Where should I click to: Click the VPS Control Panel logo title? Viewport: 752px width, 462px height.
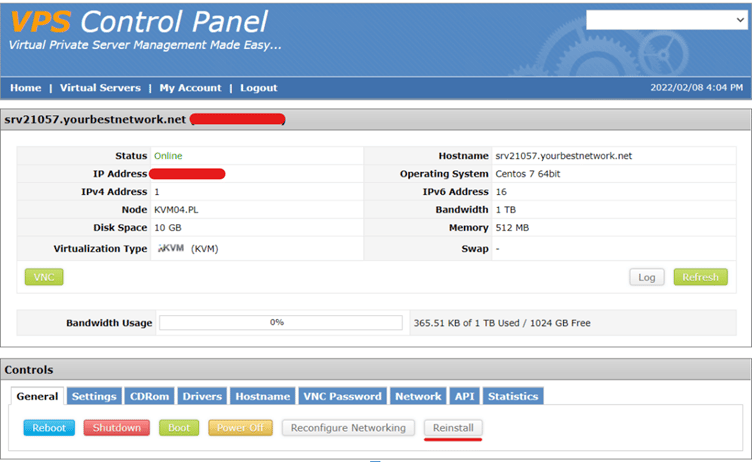tap(139, 22)
